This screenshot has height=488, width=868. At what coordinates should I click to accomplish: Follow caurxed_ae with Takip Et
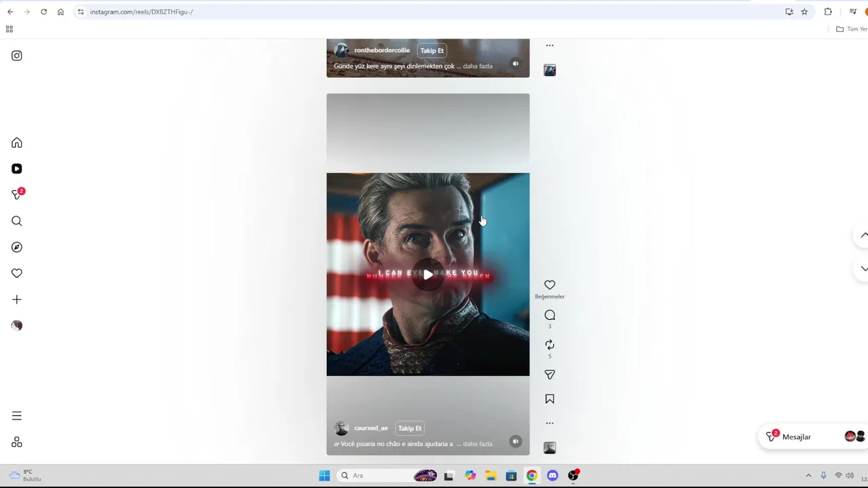click(410, 428)
